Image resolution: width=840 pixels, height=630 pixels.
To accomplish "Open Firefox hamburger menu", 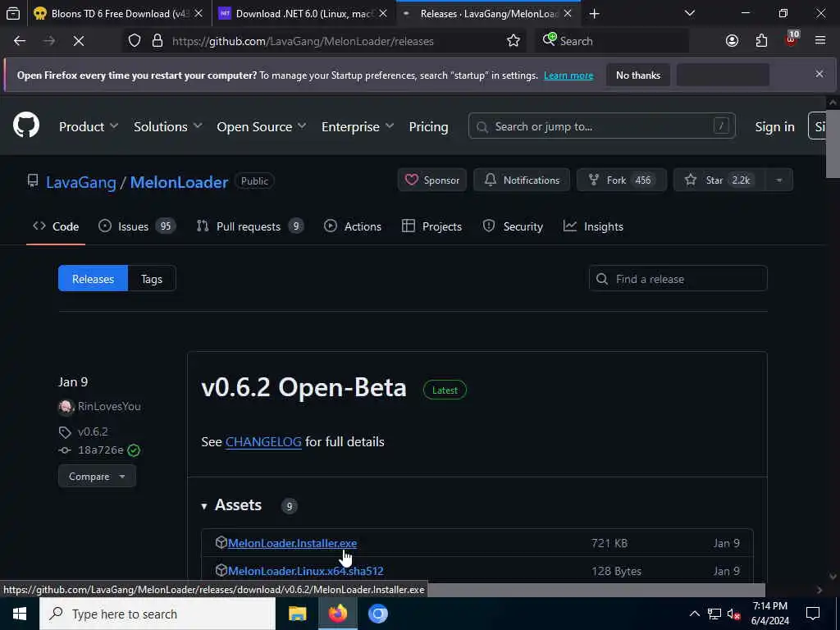I will [820, 41].
